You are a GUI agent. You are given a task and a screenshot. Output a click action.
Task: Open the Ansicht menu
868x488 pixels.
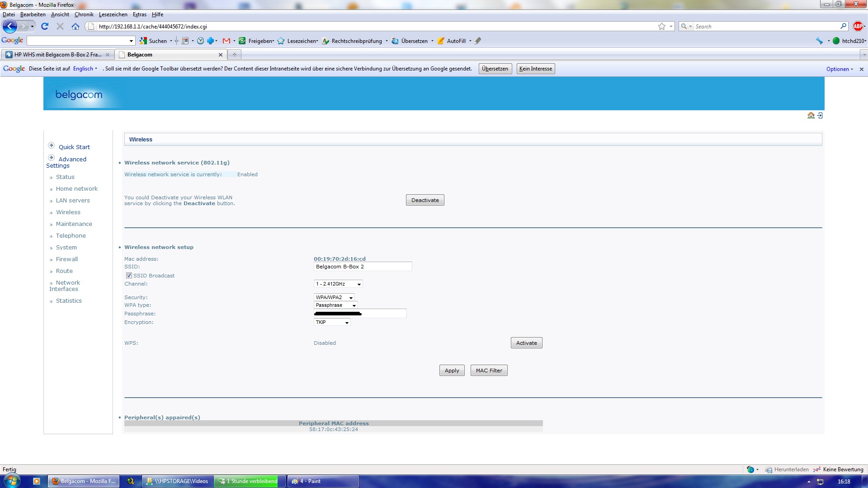pyautogui.click(x=60, y=14)
